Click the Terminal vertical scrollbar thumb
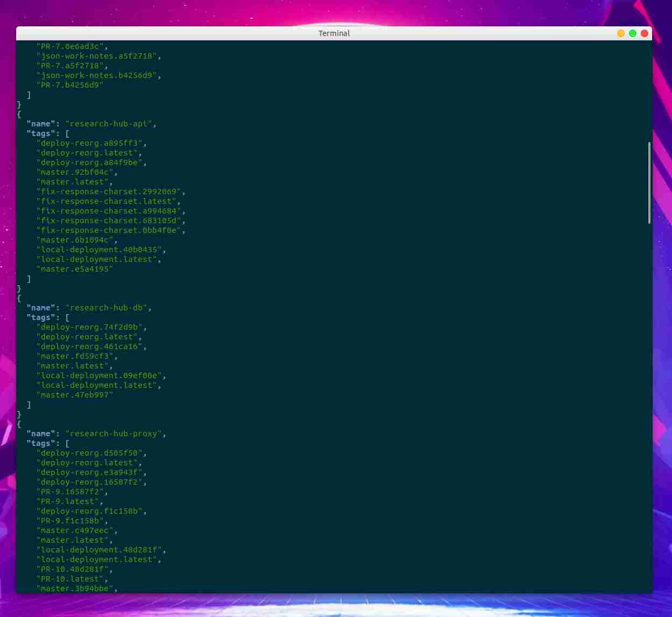Viewport: 672px width, 617px height. tap(649, 183)
